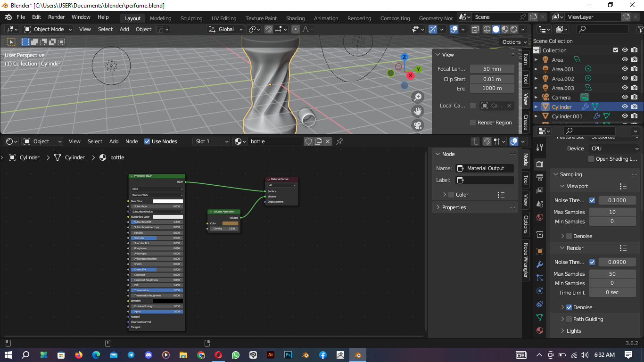This screenshot has height=362, width=644.
Task: Open the Device CPU dropdown
Action: 614,148
